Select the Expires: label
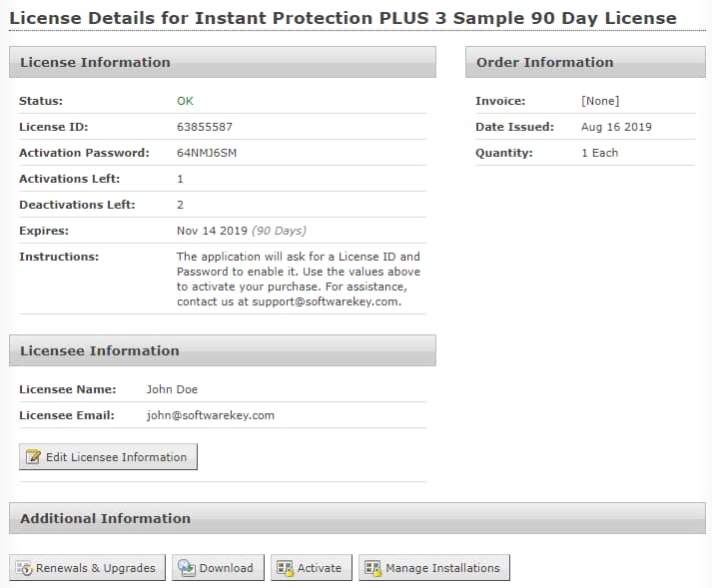 [x=44, y=231]
